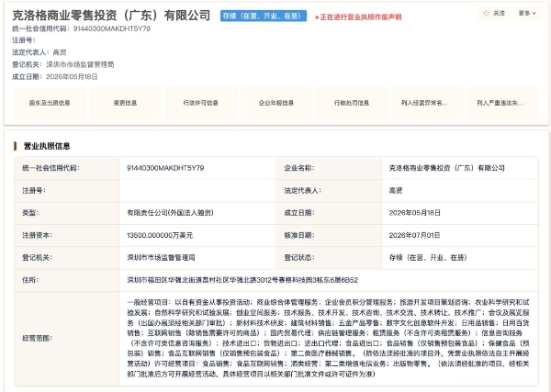
Task: Click the 企业名称 label in the table
Action: [299, 168]
